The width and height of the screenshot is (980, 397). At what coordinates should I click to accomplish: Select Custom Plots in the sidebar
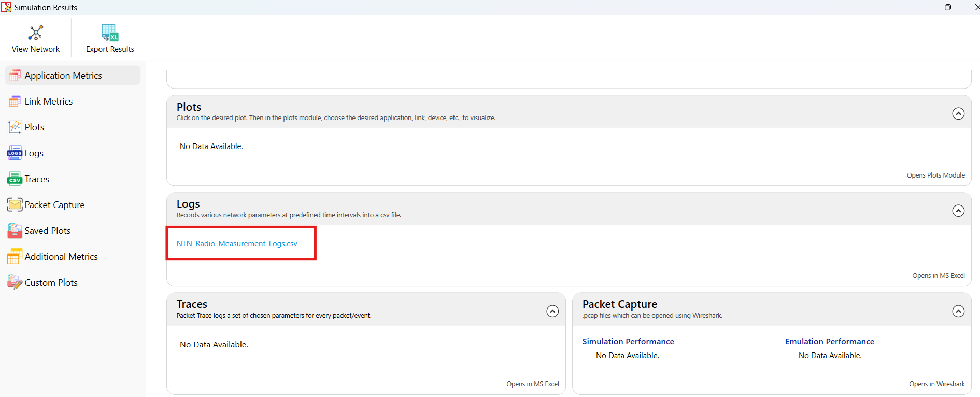51,283
